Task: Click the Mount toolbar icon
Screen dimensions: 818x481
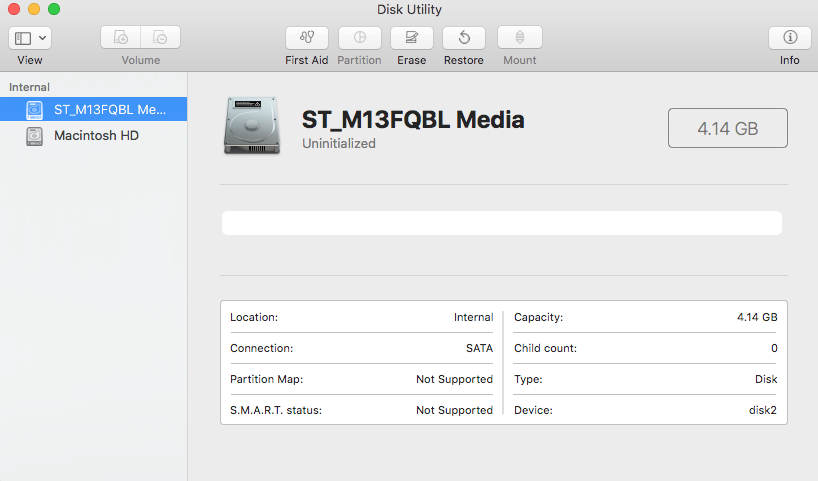Action: coord(520,38)
